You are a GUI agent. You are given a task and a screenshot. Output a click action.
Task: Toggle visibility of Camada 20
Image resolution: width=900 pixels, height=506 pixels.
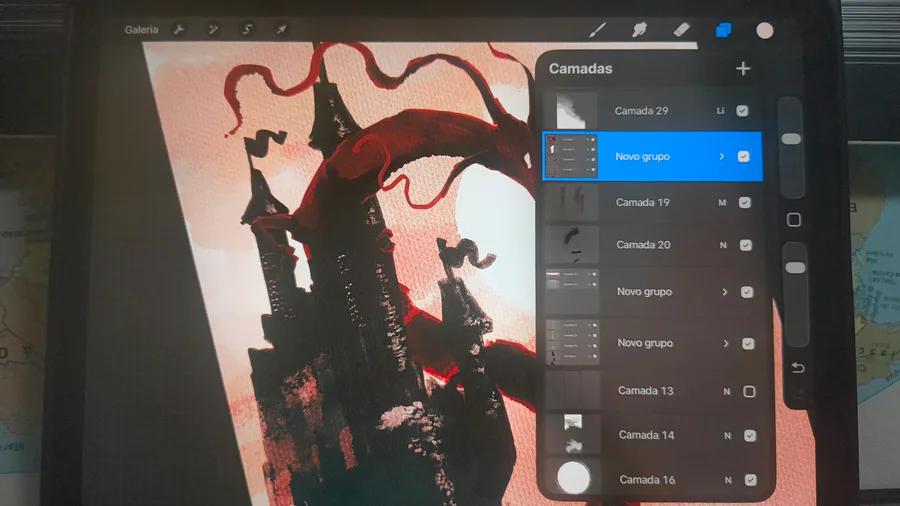746,246
